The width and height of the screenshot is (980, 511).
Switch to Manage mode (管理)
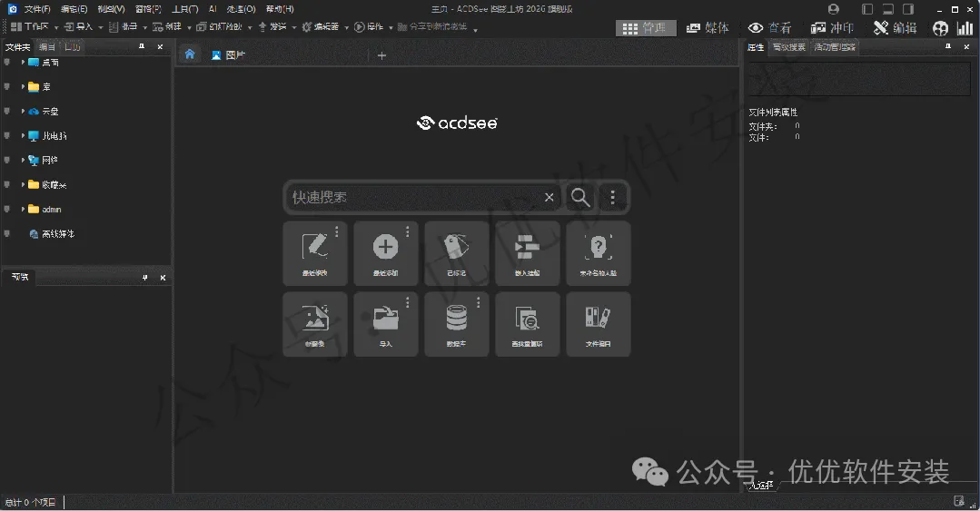point(646,28)
